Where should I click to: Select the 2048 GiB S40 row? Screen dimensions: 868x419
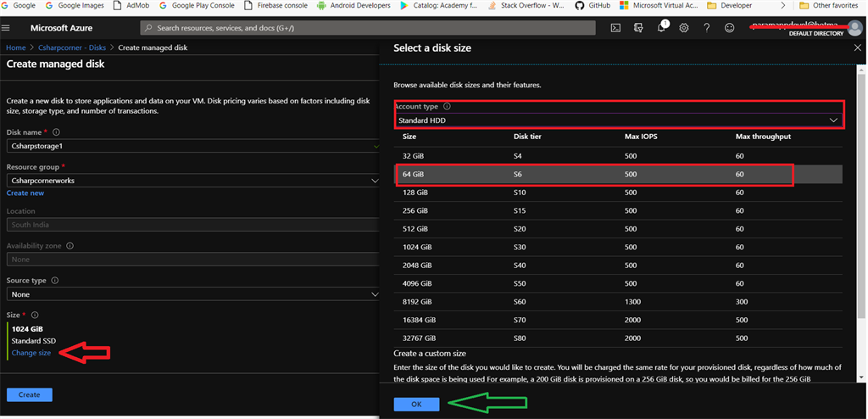618,265
